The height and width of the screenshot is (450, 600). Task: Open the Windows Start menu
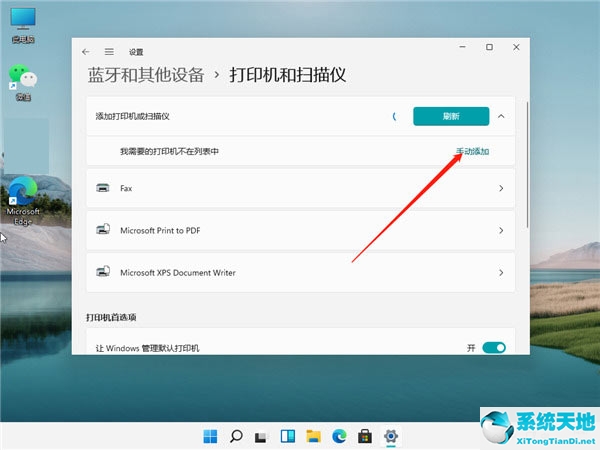210,436
